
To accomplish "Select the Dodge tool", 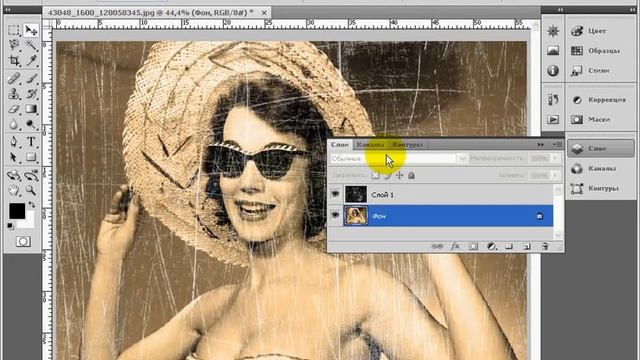I will pos(31,124).
